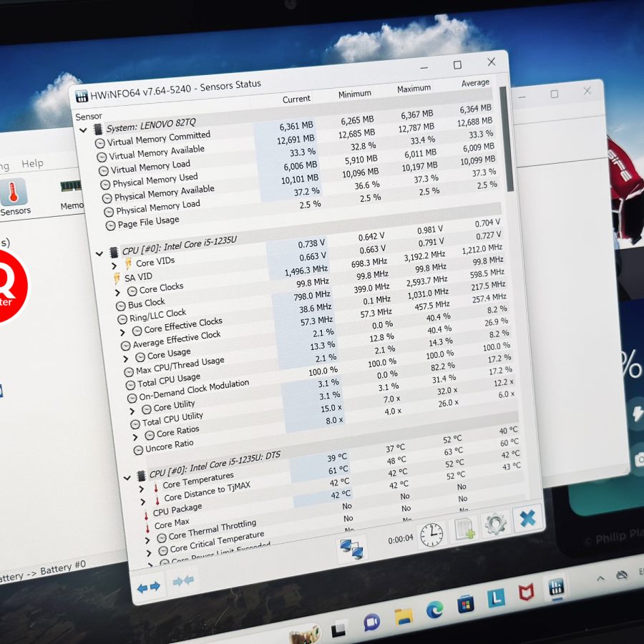The image size is (644, 644).
Task: Open Microsoft Store in taskbar
Action: (x=465, y=605)
